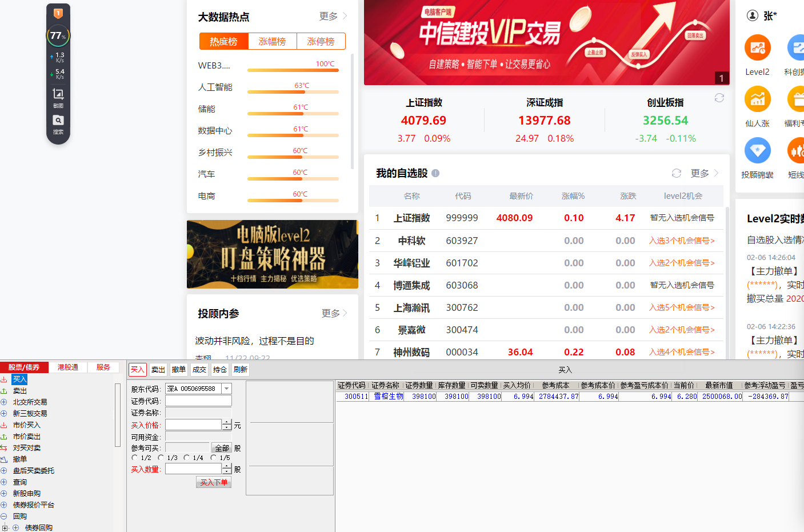The width and height of the screenshot is (804, 532).
Task: Select the 1/2 position radio button
Action: click(135, 458)
